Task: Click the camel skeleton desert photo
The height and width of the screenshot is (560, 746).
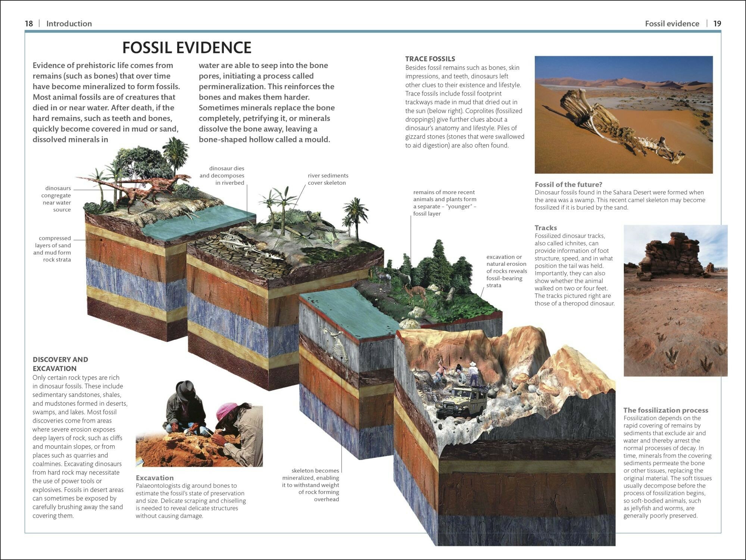Action: coord(623,115)
